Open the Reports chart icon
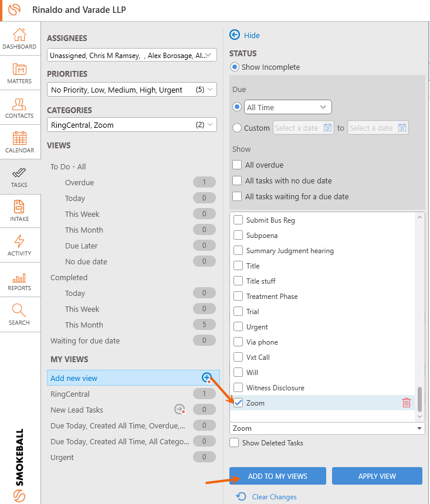Image resolution: width=430 pixels, height=504 pixels. (x=19, y=278)
